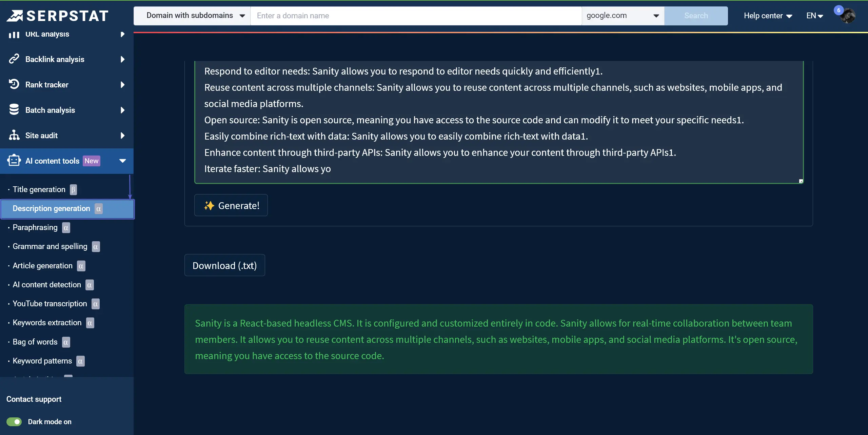The height and width of the screenshot is (435, 868).
Task: Expand the Backlink analysis submenu arrow
Action: tap(122, 59)
